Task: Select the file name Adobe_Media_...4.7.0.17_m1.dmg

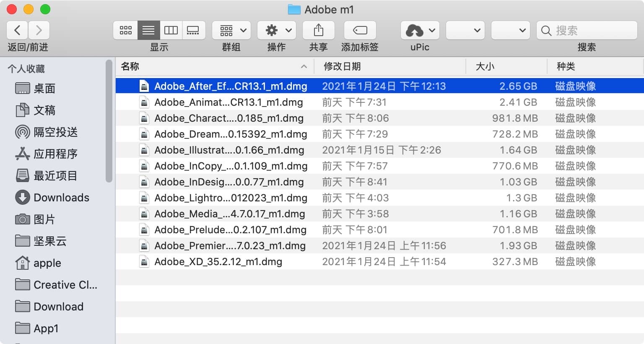Action: [x=230, y=214]
